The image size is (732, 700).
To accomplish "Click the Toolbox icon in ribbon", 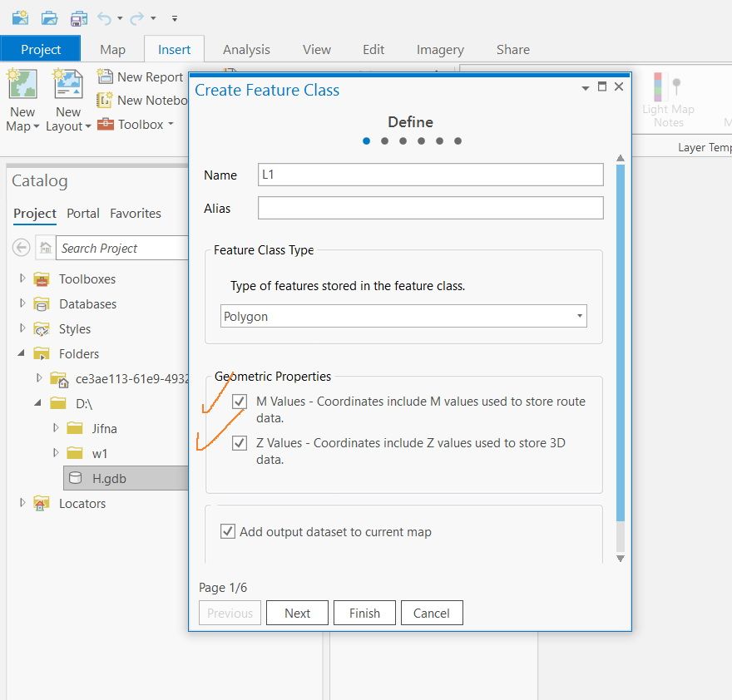I will point(106,124).
